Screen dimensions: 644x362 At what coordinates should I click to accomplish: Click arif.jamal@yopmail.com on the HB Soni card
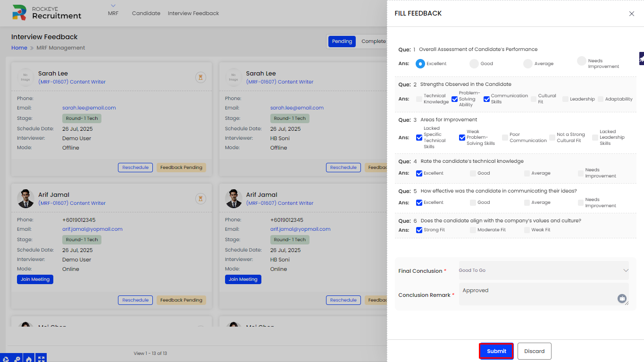(x=301, y=229)
